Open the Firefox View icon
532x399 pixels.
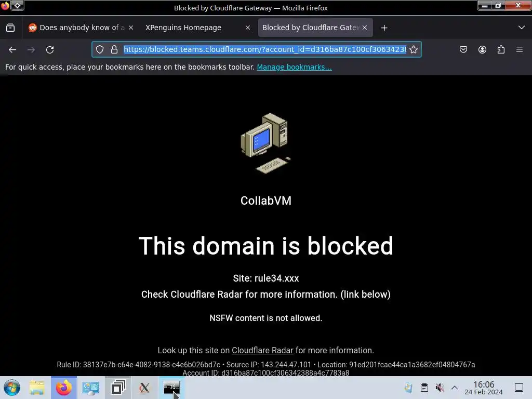pos(10,28)
